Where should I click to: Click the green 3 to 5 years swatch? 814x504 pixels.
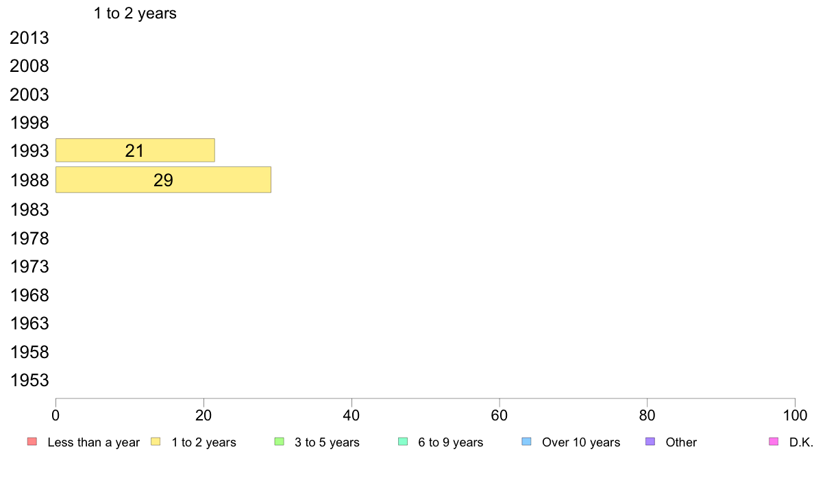[279, 442]
